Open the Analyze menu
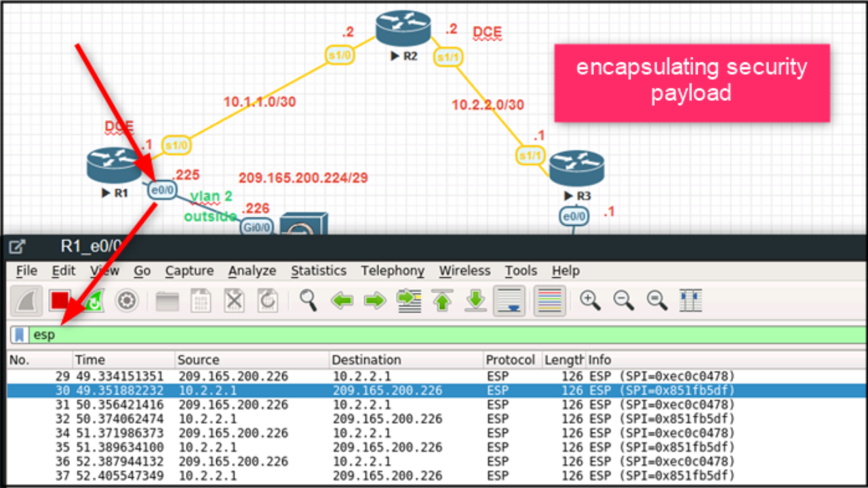This screenshot has height=488, width=868. click(x=252, y=271)
